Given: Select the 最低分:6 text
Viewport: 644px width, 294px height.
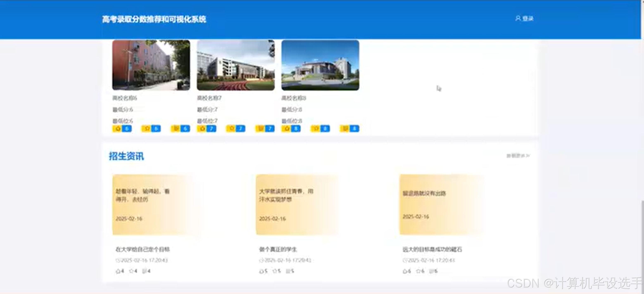Looking at the screenshot, I should pos(123,109).
